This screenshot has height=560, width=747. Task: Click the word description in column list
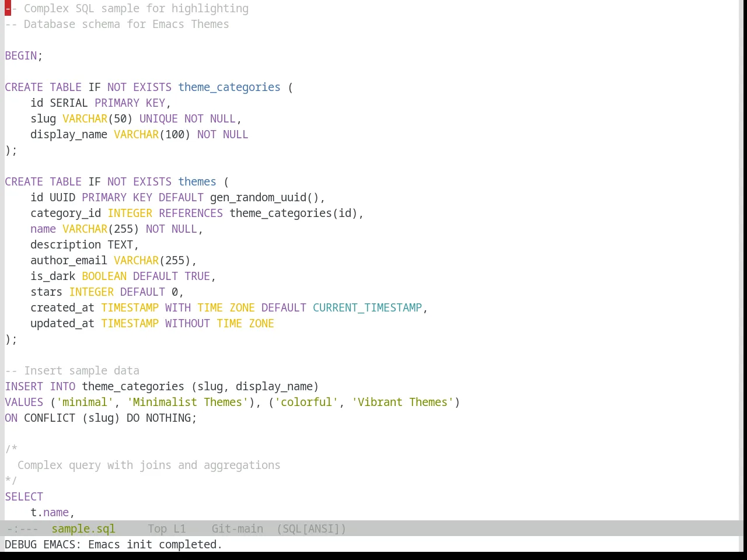click(x=66, y=244)
